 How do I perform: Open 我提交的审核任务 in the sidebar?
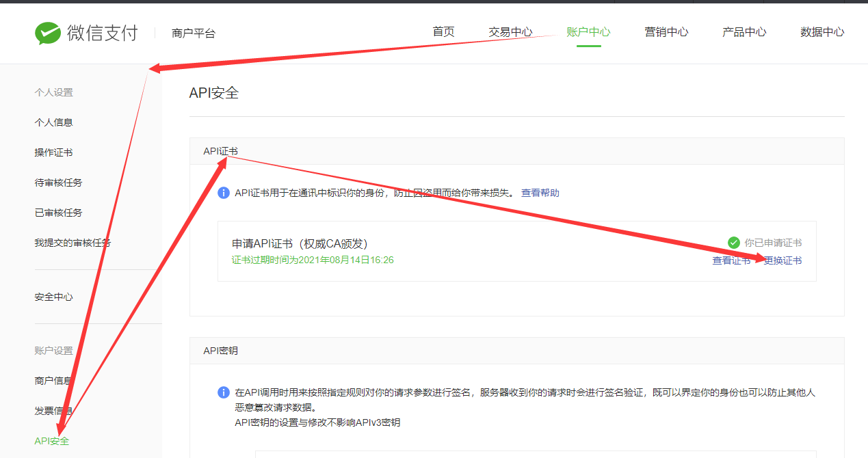(x=73, y=243)
